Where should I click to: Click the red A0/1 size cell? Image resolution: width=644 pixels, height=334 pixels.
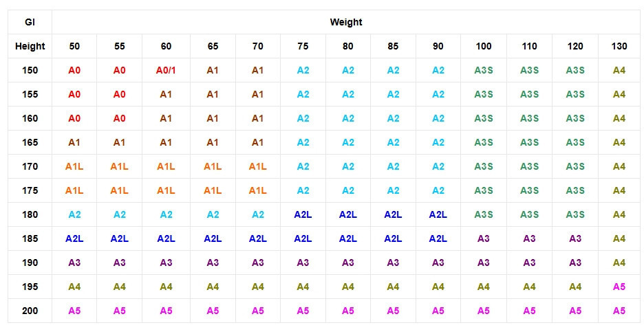pyautogui.click(x=166, y=70)
